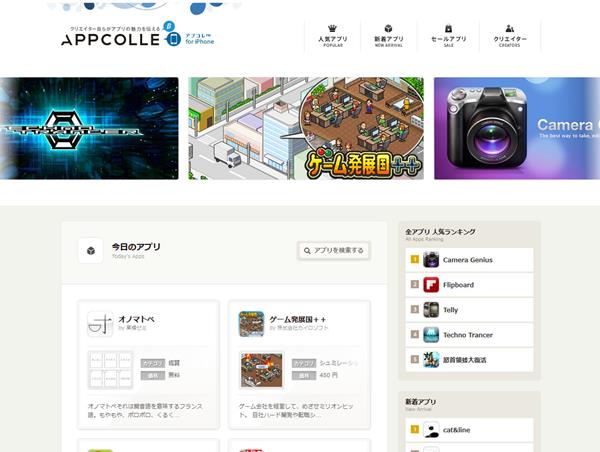Open the ゲーム発展国++ center banner
This screenshot has width=600, height=452.
[x=306, y=128]
